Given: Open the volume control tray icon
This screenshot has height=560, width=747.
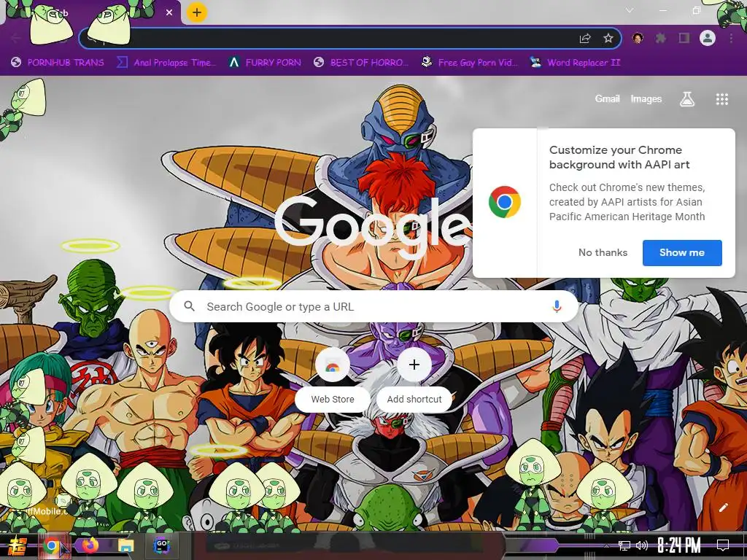Looking at the screenshot, I should pyautogui.click(x=642, y=545).
